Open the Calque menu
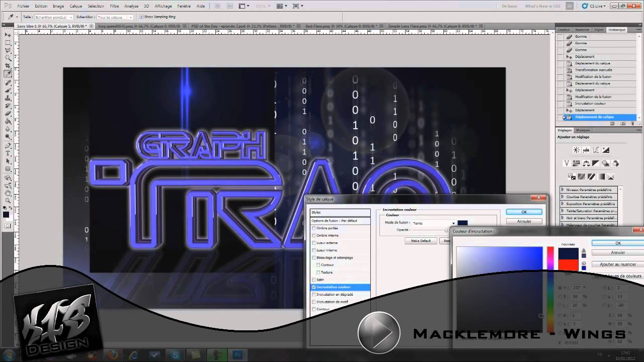 (76, 6)
